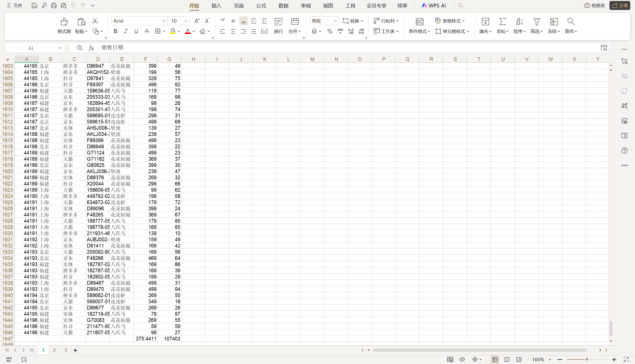The height and width of the screenshot is (364, 635).
Task: Toggle bold formatting
Action: pos(115,31)
